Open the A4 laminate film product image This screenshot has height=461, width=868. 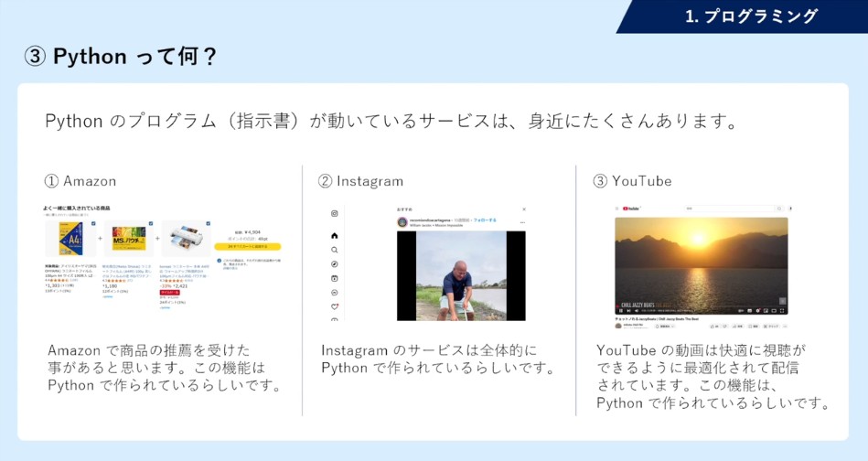pyautogui.click(x=70, y=239)
